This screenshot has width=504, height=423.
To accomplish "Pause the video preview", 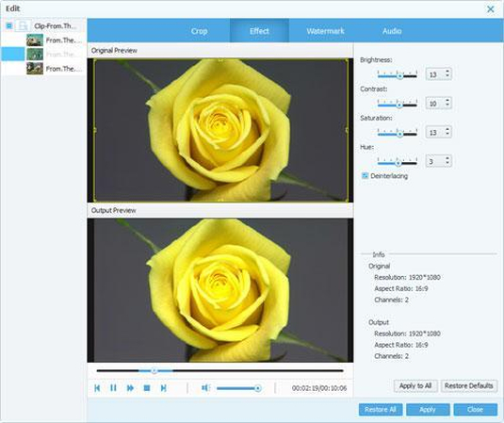I will tap(113, 388).
